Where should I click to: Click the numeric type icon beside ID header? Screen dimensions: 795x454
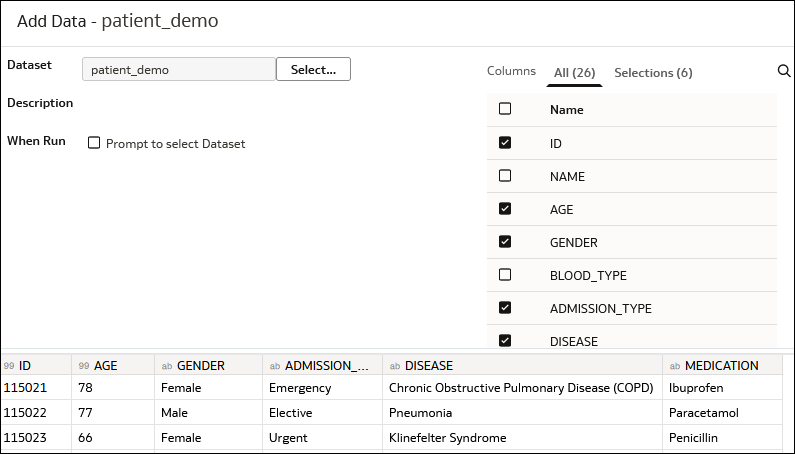pyautogui.click(x=9, y=366)
